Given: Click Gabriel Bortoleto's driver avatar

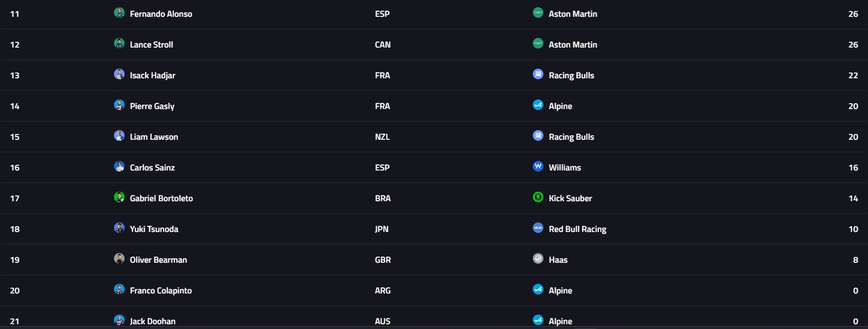Looking at the screenshot, I should coord(119,197).
